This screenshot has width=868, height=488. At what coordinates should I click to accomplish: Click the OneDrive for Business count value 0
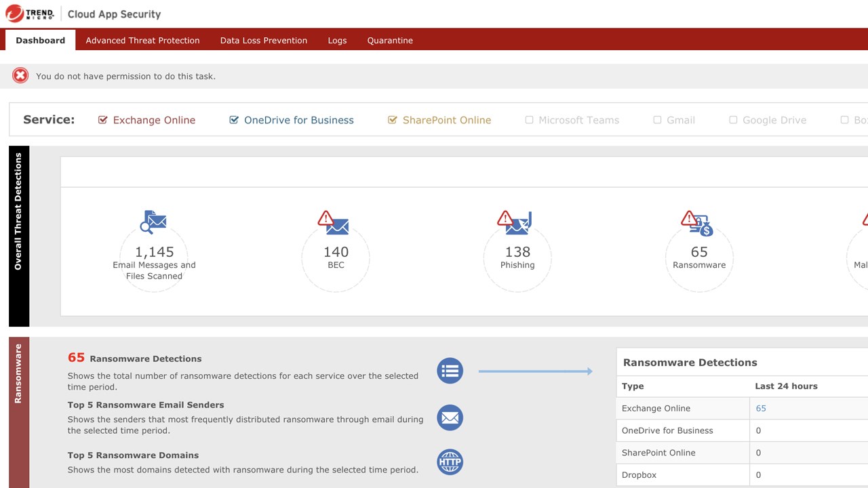(758, 430)
